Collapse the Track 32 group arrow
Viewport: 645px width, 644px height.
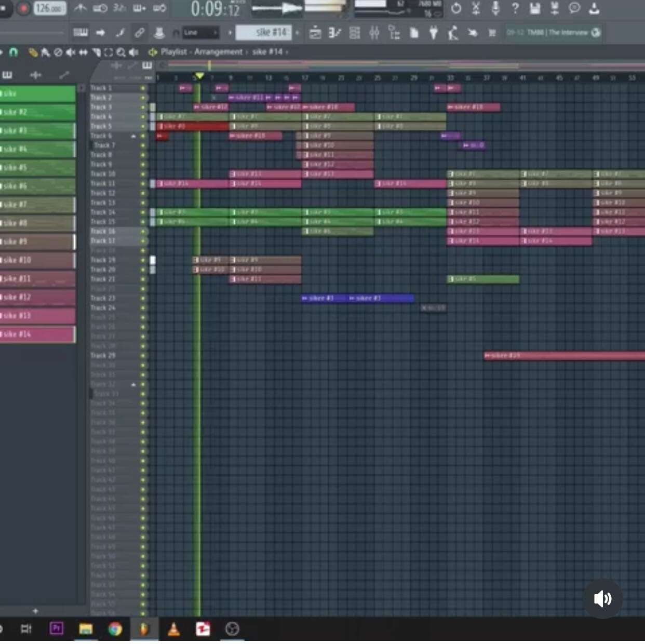click(133, 385)
